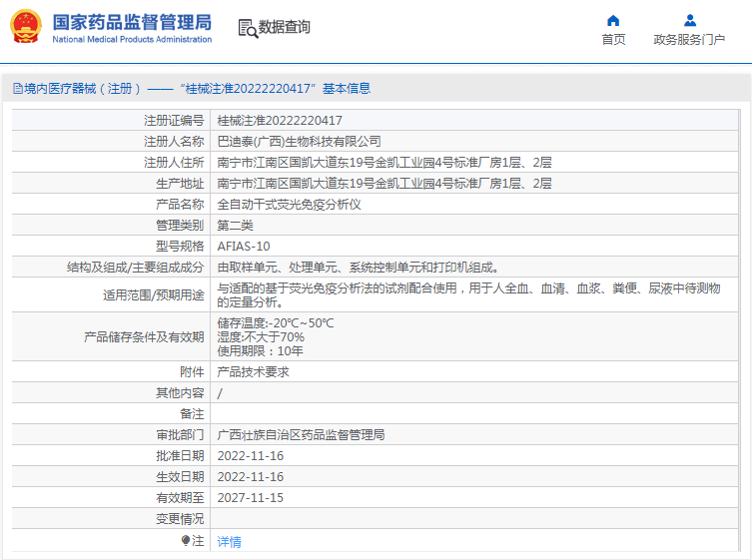The width and height of the screenshot is (752, 560).
Task: Click the 产品名称 row label
Action: click(180, 205)
